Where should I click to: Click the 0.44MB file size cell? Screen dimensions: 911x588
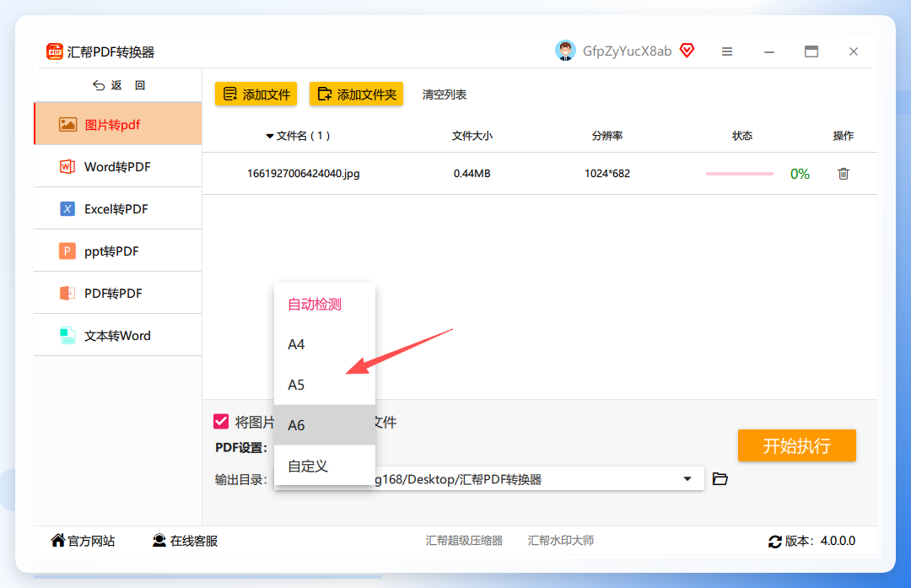(x=472, y=173)
